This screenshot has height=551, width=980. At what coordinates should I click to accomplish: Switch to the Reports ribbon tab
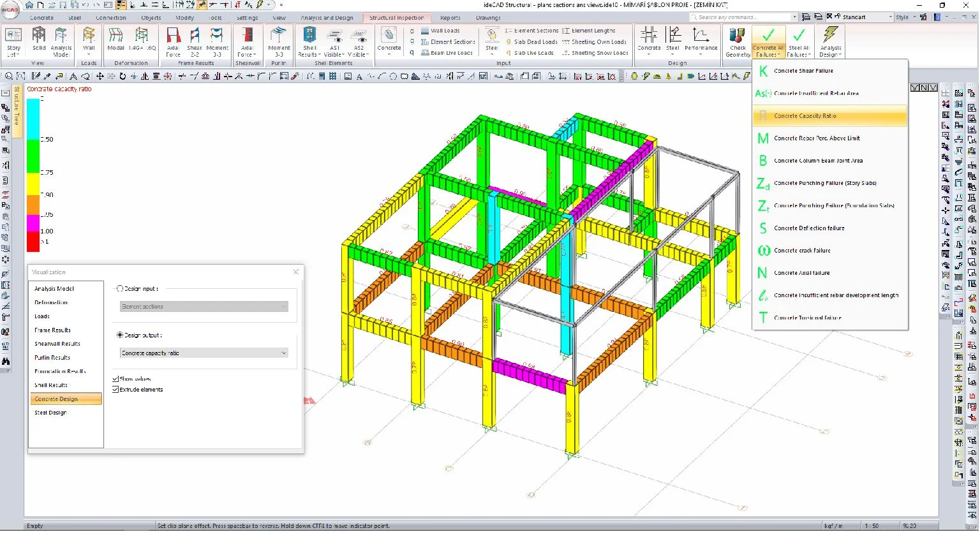[x=450, y=18]
